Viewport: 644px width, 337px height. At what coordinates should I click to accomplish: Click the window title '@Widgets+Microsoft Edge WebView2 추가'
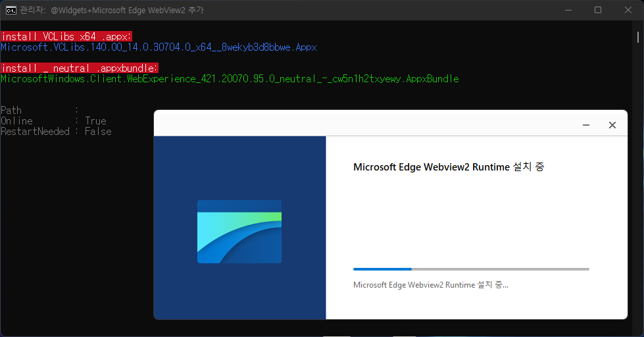128,11
